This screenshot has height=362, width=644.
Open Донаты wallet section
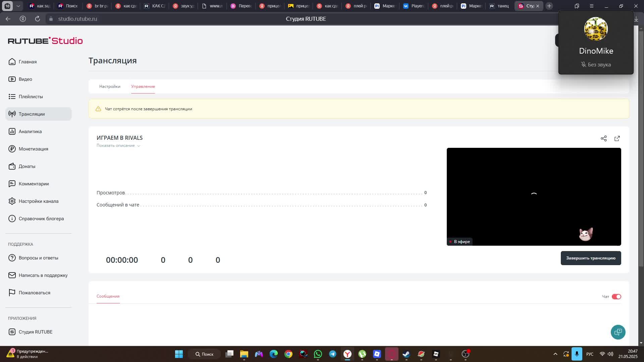[26, 166]
